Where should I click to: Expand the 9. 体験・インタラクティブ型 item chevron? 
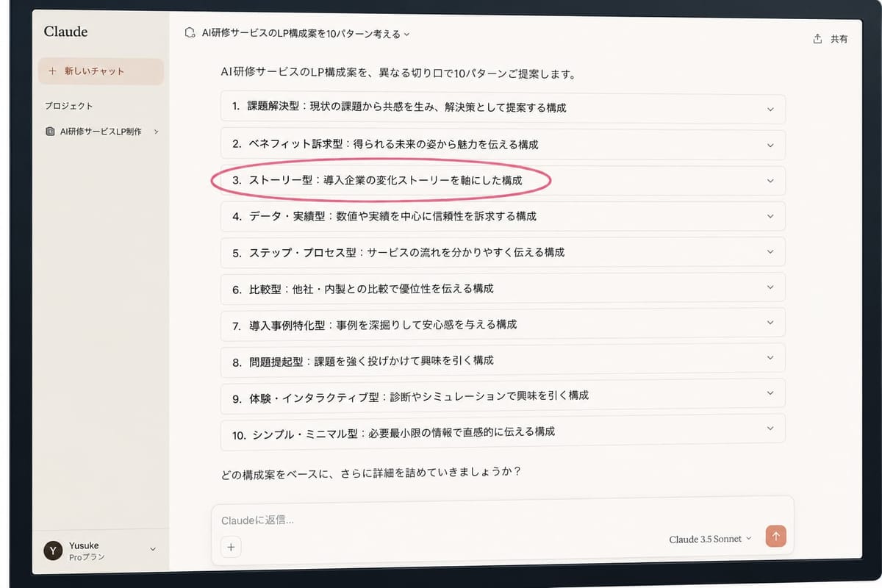pyautogui.click(x=770, y=393)
